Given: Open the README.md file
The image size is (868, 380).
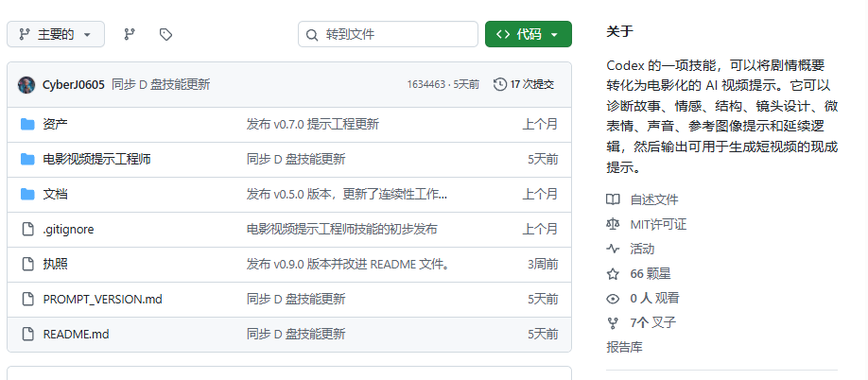Looking at the screenshot, I should [x=76, y=334].
